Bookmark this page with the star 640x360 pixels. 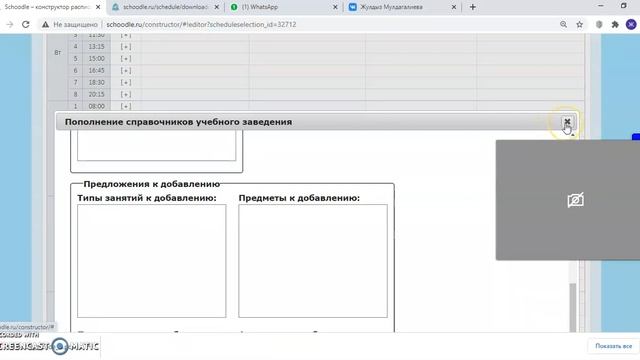point(580,24)
